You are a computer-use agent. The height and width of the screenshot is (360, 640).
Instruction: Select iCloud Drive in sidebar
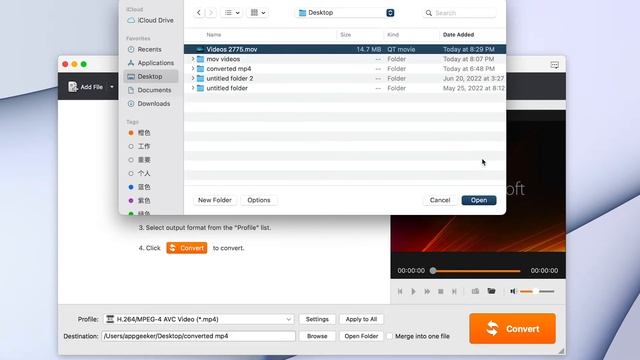(150, 20)
